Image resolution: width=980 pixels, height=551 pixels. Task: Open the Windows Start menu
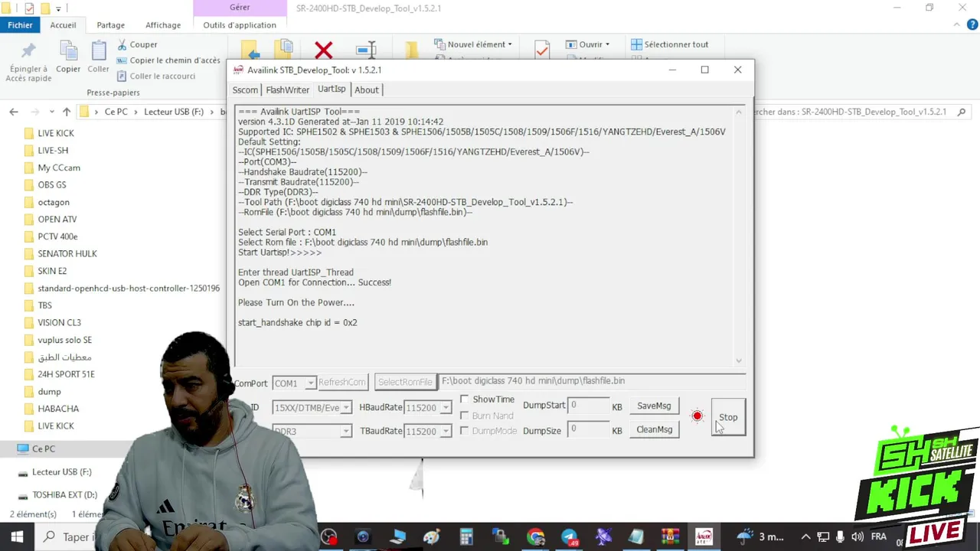[17, 536]
